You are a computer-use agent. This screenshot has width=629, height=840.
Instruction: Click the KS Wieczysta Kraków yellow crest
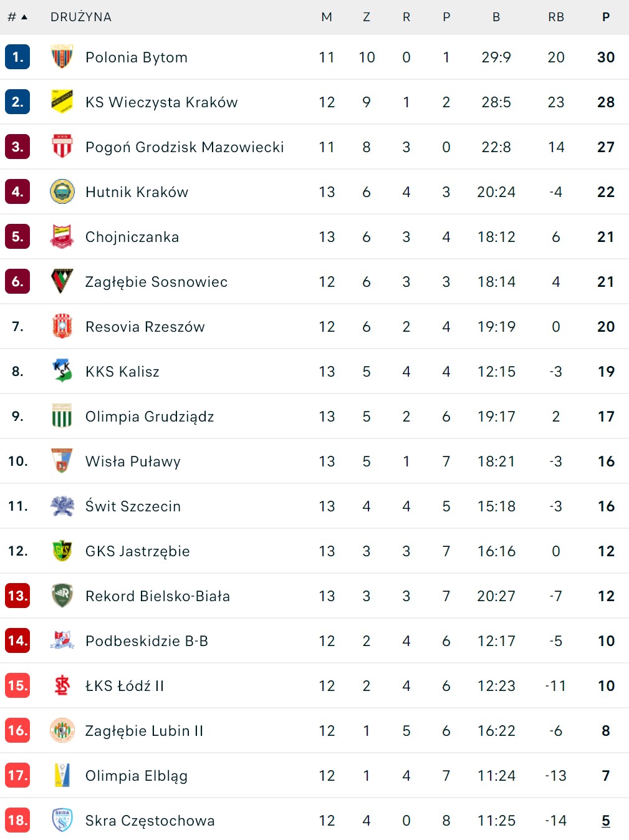tap(62, 102)
